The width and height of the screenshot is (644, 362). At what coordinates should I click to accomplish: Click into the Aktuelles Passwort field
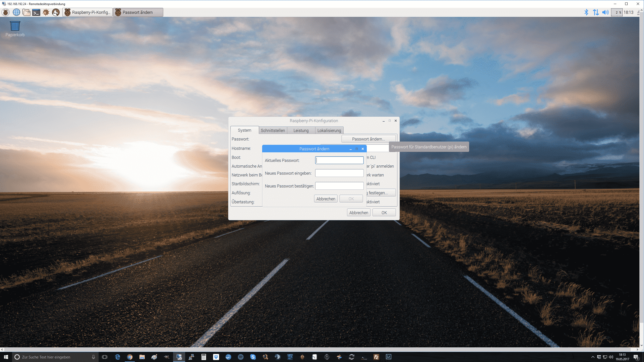(x=339, y=160)
